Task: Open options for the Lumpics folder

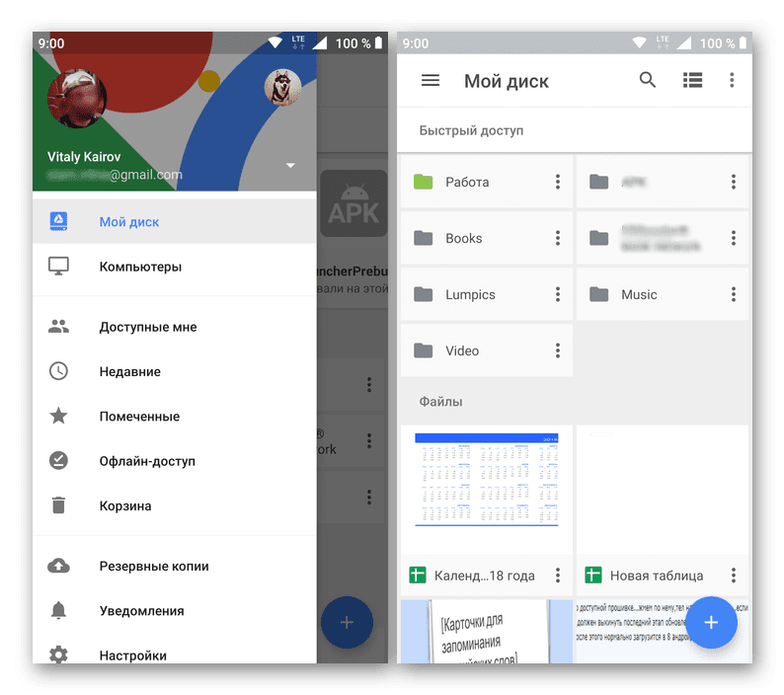Action: (558, 294)
